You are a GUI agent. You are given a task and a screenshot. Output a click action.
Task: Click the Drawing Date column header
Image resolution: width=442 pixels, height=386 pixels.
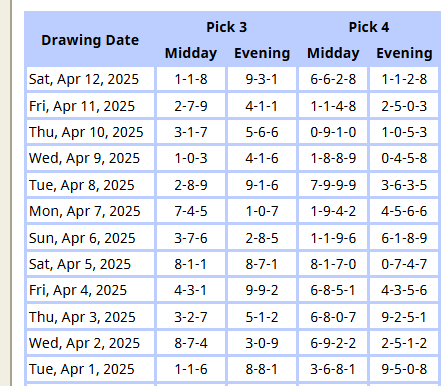pos(90,40)
